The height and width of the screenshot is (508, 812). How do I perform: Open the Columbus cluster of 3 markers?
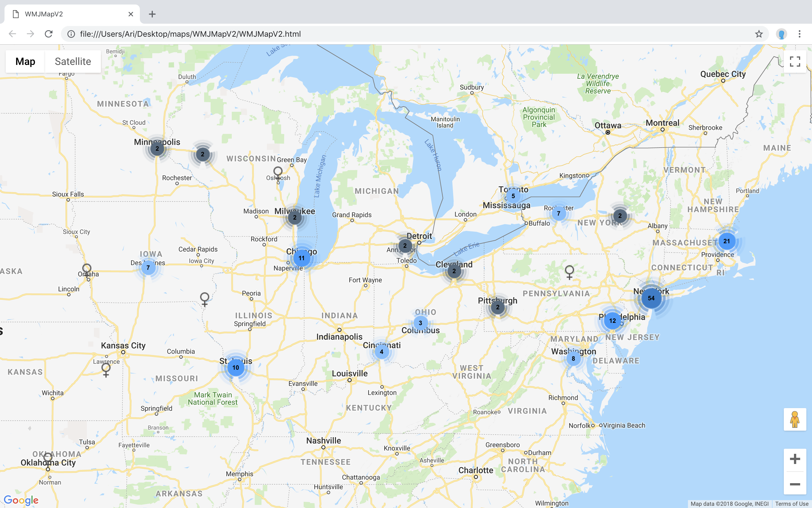pyautogui.click(x=420, y=323)
